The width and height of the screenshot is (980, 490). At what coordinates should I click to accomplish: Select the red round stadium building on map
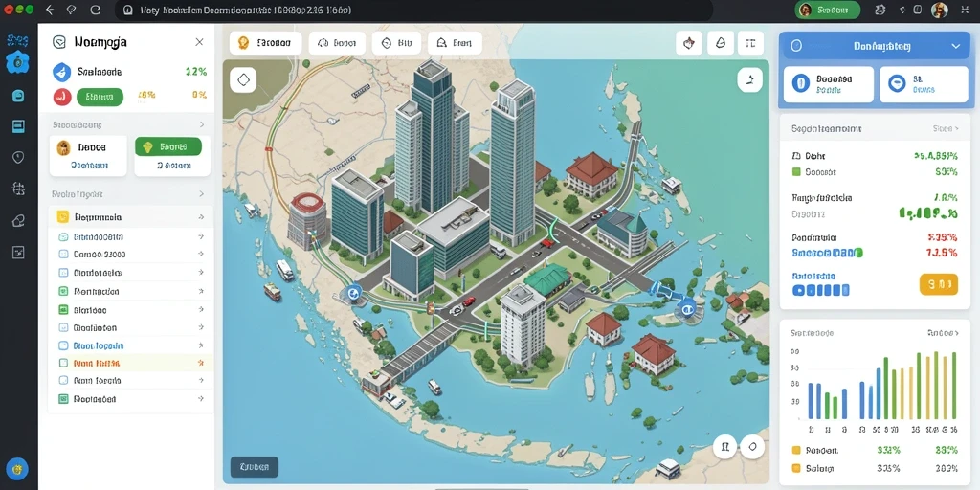pos(307,219)
